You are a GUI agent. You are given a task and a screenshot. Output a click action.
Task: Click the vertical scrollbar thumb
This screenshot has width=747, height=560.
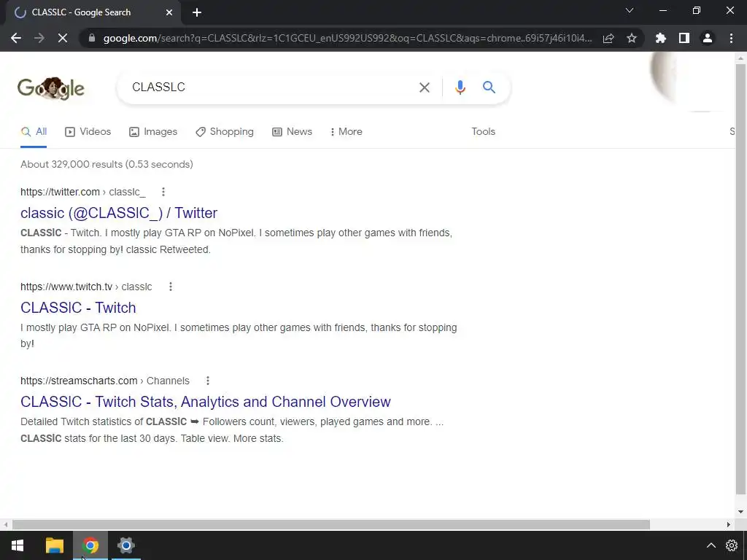[x=740, y=279]
